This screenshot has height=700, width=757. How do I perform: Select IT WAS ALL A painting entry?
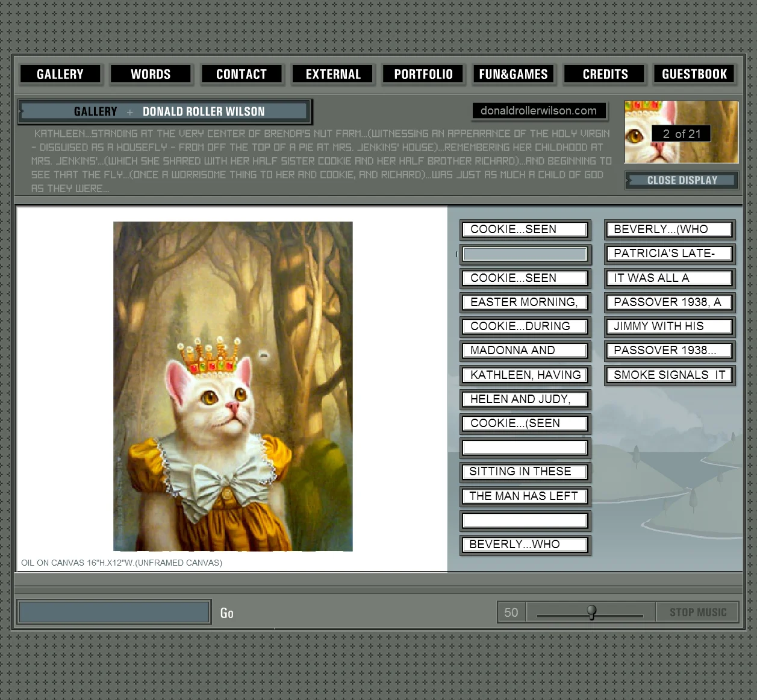669,278
